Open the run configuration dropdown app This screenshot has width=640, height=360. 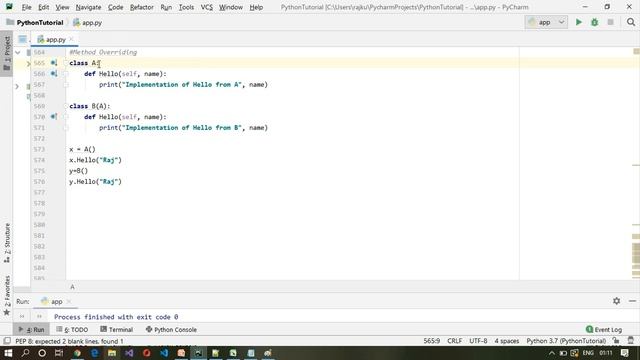[x=546, y=22]
